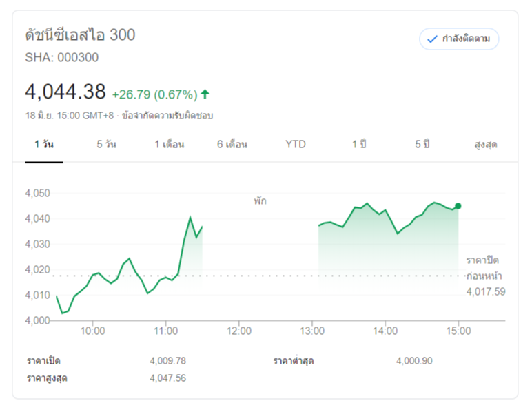Image resolution: width=532 pixels, height=403 pixels.
Task: Click the 4,044.38 index price
Action: (x=65, y=92)
